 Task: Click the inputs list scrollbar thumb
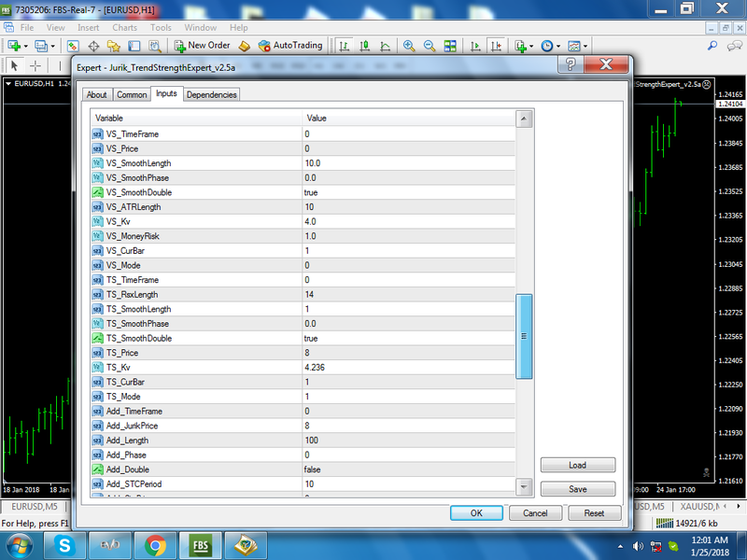524,336
